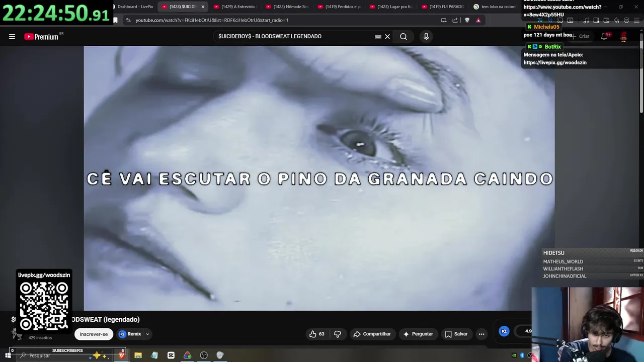
Task: Run search with the magnifier button
Action: click(404, 37)
